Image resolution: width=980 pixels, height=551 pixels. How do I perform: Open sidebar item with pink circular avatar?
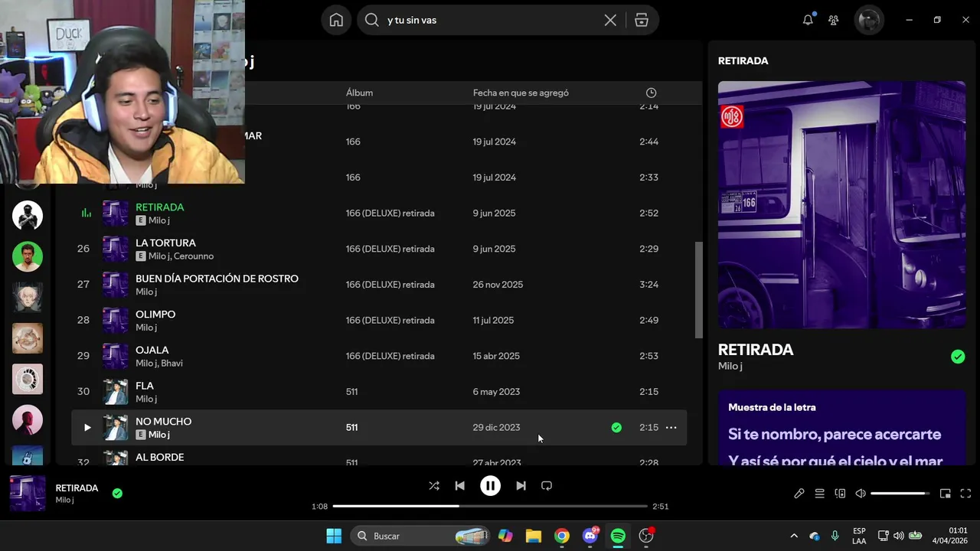28,419
